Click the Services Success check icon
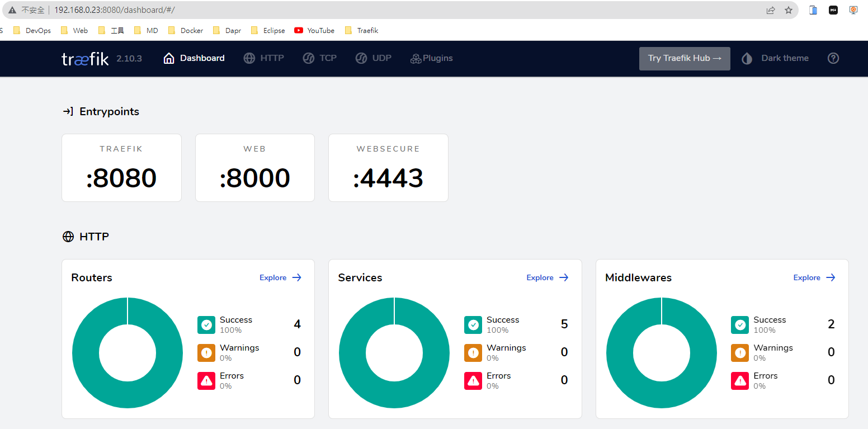 pos(473,325)
